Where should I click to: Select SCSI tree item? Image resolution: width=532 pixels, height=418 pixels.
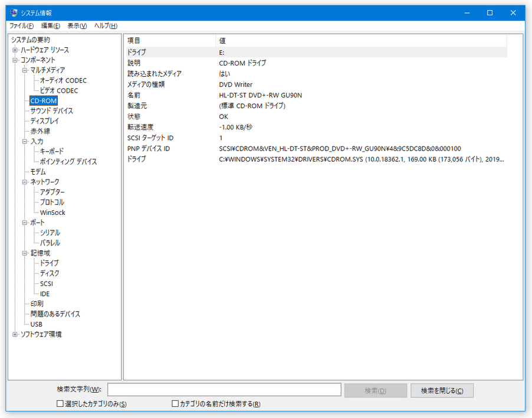(46, 283)
